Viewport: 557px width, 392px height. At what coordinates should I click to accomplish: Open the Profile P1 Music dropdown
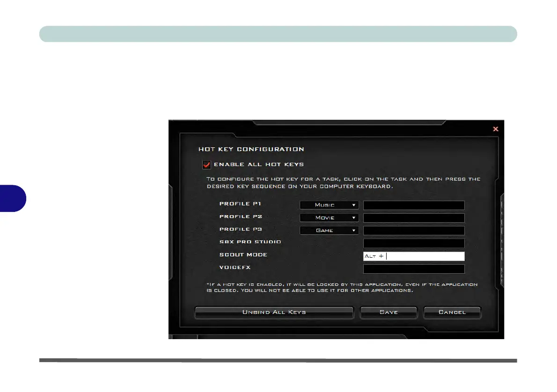329,205
